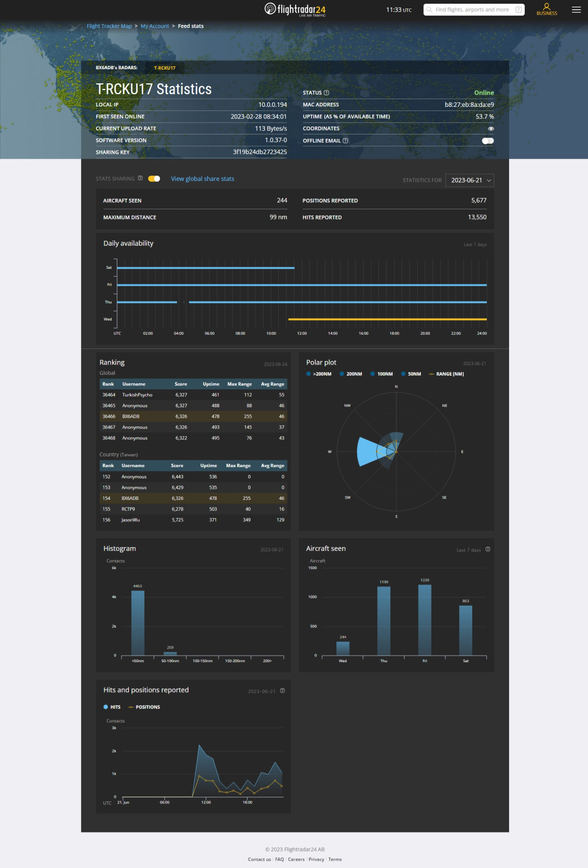This screenshot has height=868, width=588.
Task: Open FAQ footer link
Action: tap(280, 859)
